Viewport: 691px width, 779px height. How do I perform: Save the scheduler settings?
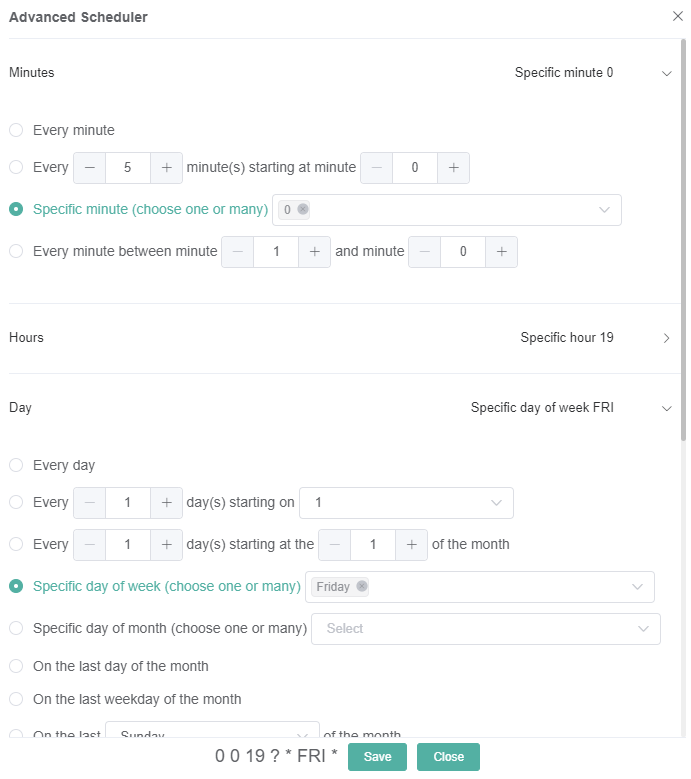(x=377, y=757)
